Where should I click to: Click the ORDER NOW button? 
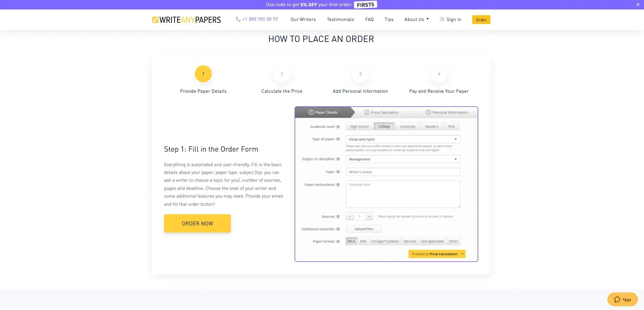click(197, 223)
